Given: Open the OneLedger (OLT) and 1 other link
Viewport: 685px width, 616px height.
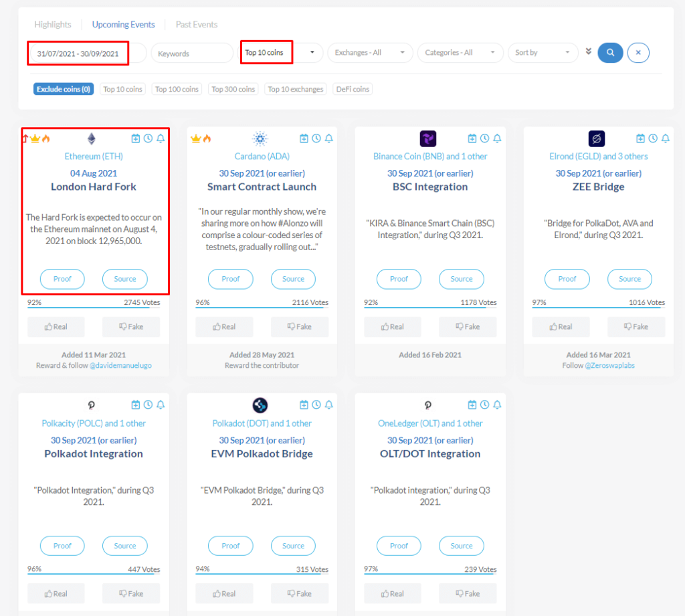Looking at the screenshot, I should [x=430, y=423].
